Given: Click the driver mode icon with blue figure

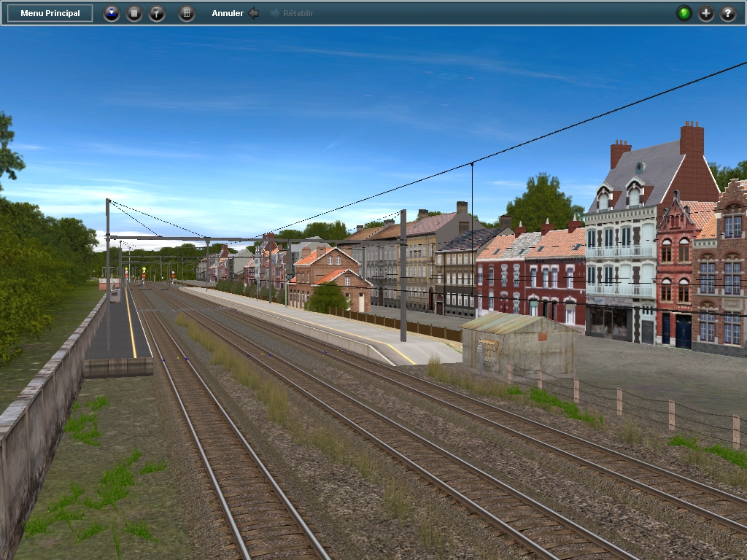Looking at the screenshot, I should pos(112,13).
